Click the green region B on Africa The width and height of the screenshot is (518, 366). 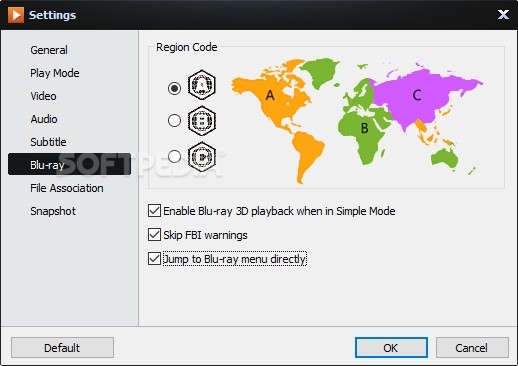pyautogui.click(x=364, y=128)
